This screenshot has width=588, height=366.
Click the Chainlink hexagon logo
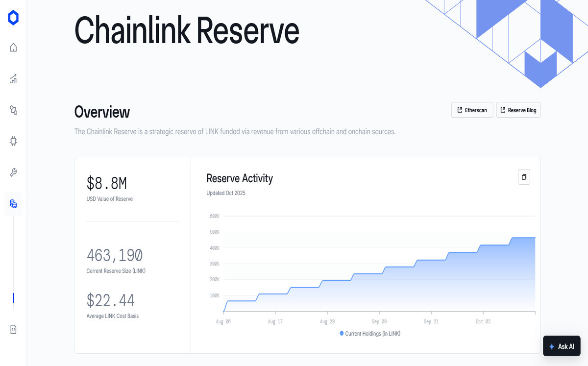[x=13, y=18]
